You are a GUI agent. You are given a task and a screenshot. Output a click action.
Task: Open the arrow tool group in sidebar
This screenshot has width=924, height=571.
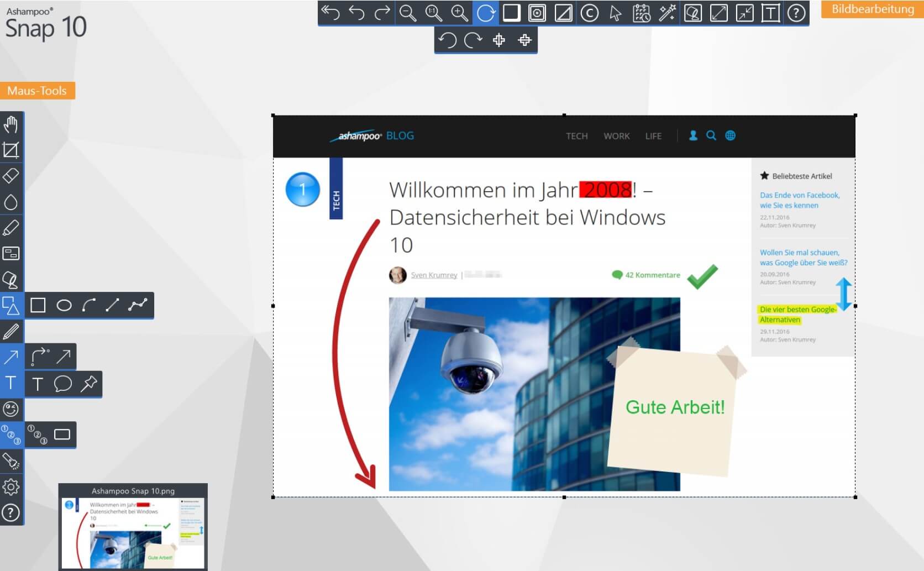11,357
